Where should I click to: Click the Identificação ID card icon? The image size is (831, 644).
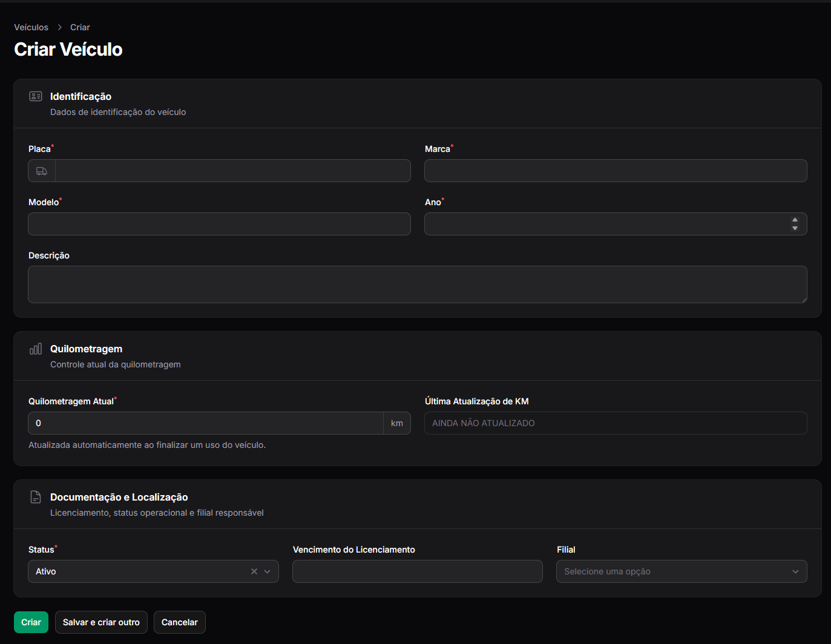36,96
